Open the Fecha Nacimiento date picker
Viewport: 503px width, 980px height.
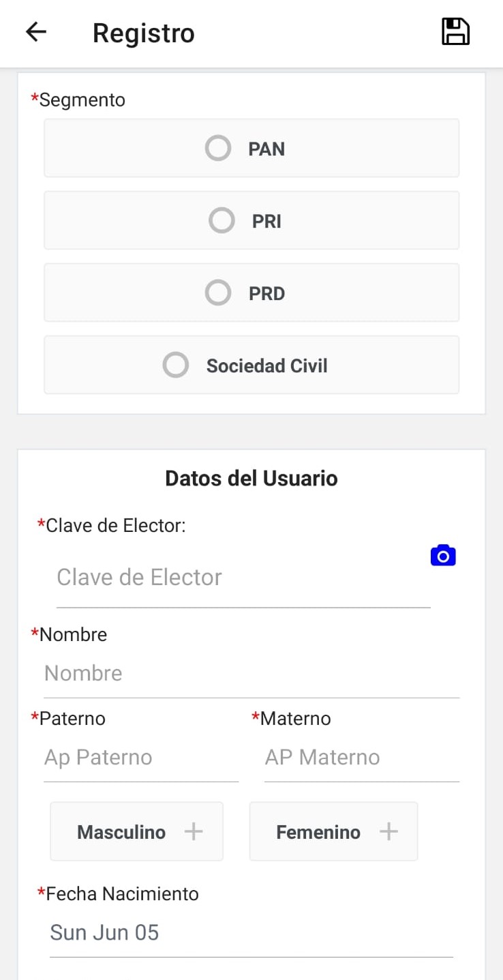tap(251, 932)
